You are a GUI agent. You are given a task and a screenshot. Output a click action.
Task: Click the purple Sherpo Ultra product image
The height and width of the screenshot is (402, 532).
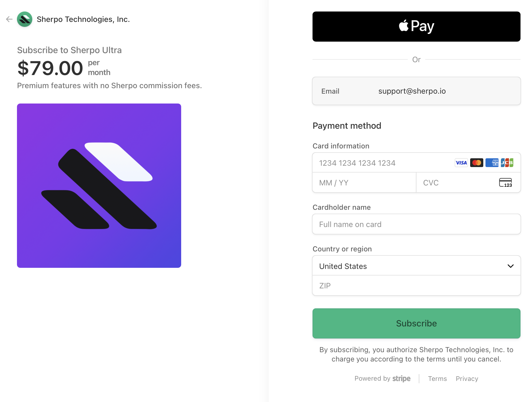click(99, 185)
